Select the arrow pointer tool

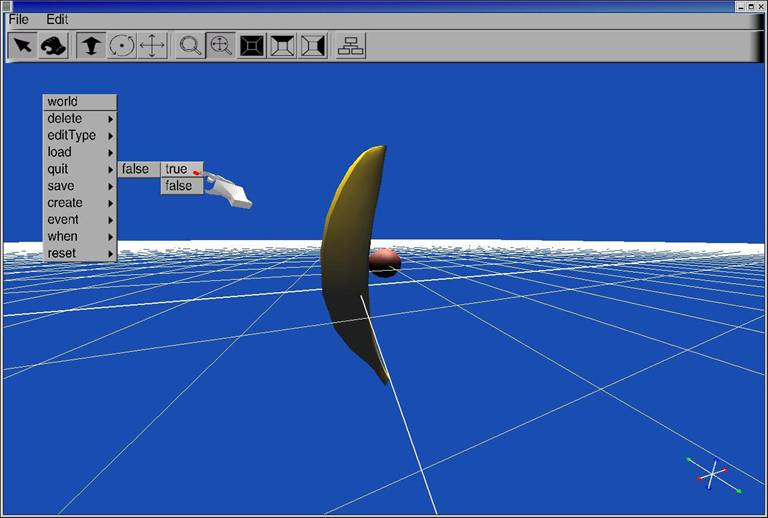click(x=23, y=46)
